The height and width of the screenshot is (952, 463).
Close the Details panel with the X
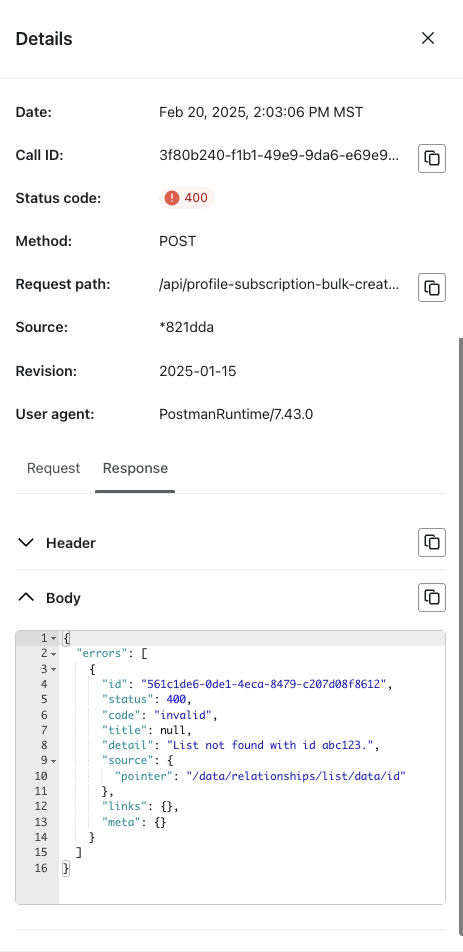pyautogui.click(x=428, y=38)
